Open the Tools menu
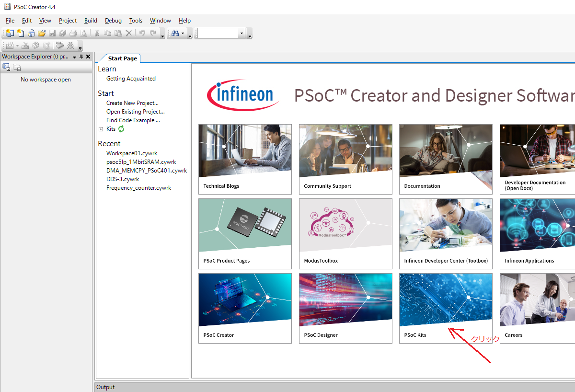 point(136,21)
